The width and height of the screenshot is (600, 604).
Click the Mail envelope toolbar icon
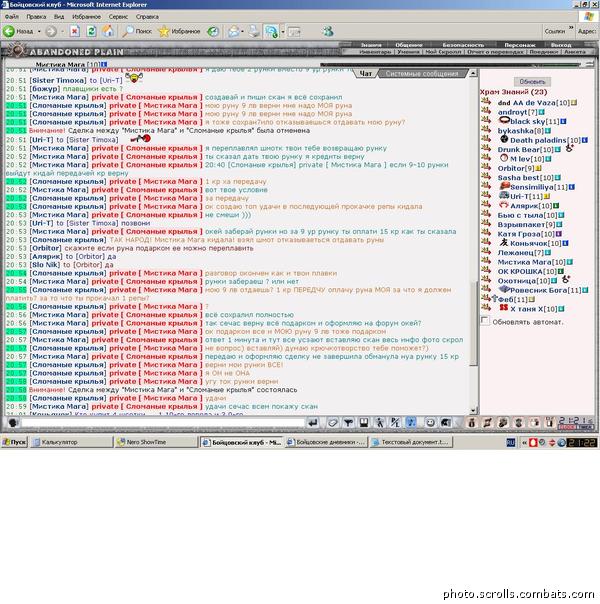point(233,31)
